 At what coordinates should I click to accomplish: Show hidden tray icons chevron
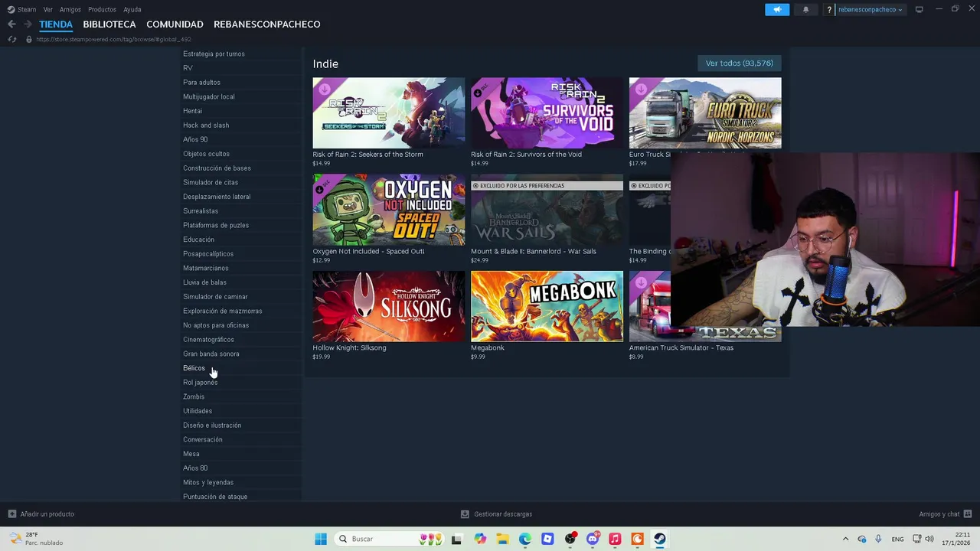coord(845,539)
